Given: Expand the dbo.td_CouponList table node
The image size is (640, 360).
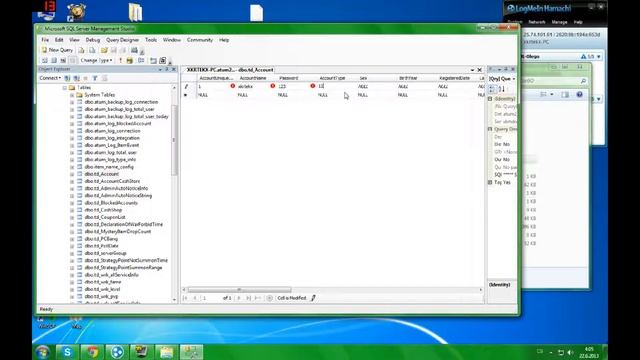Looking at the screenshot, I should 72,217.
